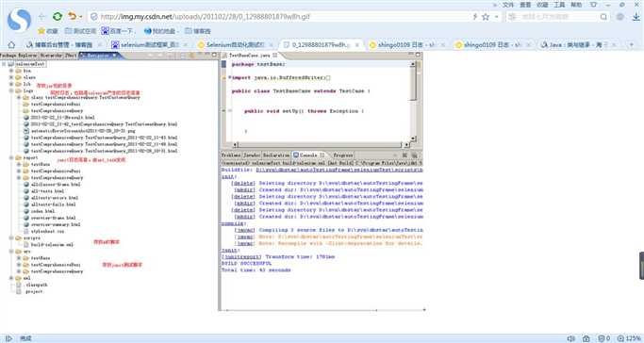Click the bookmark star in address bar

pos(486,17)
